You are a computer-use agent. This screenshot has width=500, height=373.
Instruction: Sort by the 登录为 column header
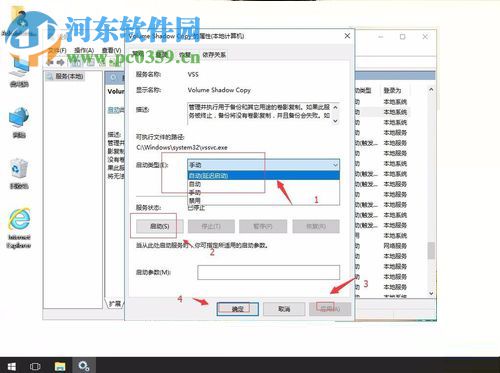(392, 90)
